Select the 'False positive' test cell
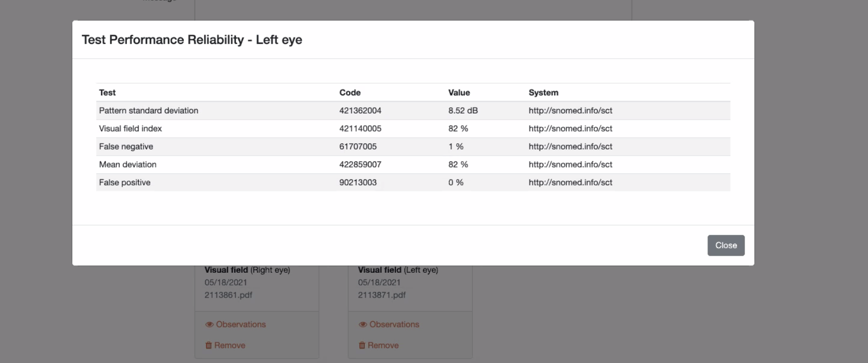Image resolution: width=868 pixels, height=363 pixels. pos(125,183)
